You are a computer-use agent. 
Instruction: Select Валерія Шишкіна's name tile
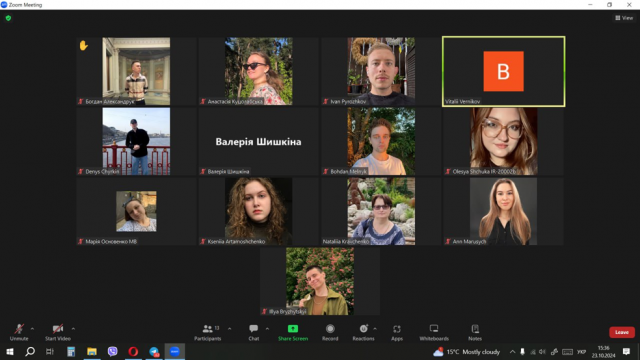point(259,142)
